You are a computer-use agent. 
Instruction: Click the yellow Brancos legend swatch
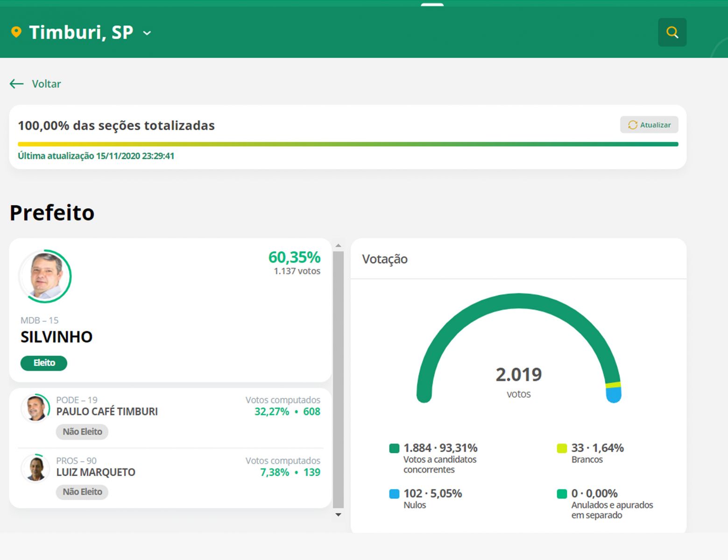pos(562,448)
